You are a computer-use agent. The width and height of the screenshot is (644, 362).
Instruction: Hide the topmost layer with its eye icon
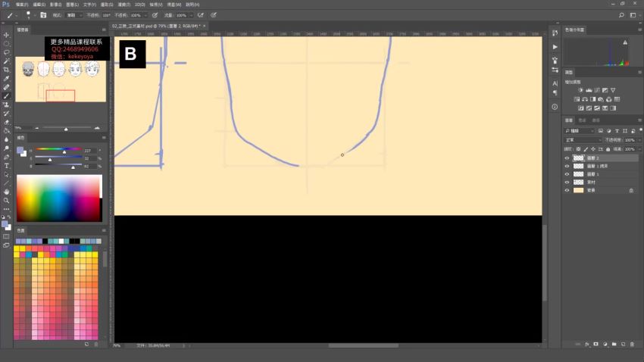click(x=567, y=158)
